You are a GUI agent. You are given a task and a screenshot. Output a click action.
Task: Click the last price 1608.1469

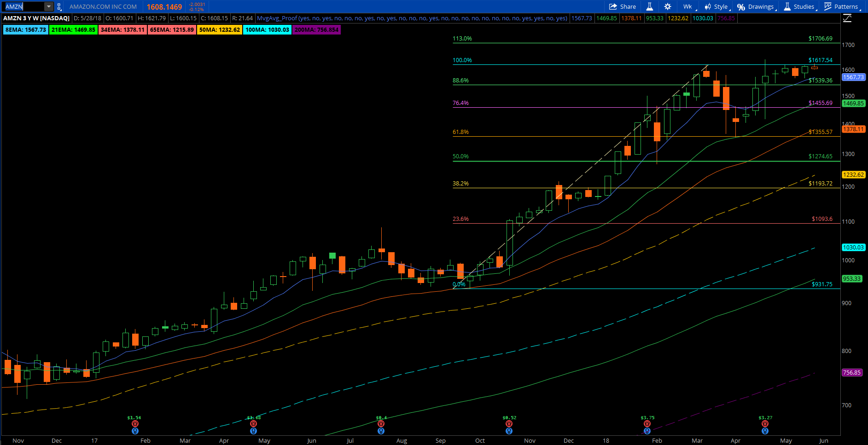164,7
